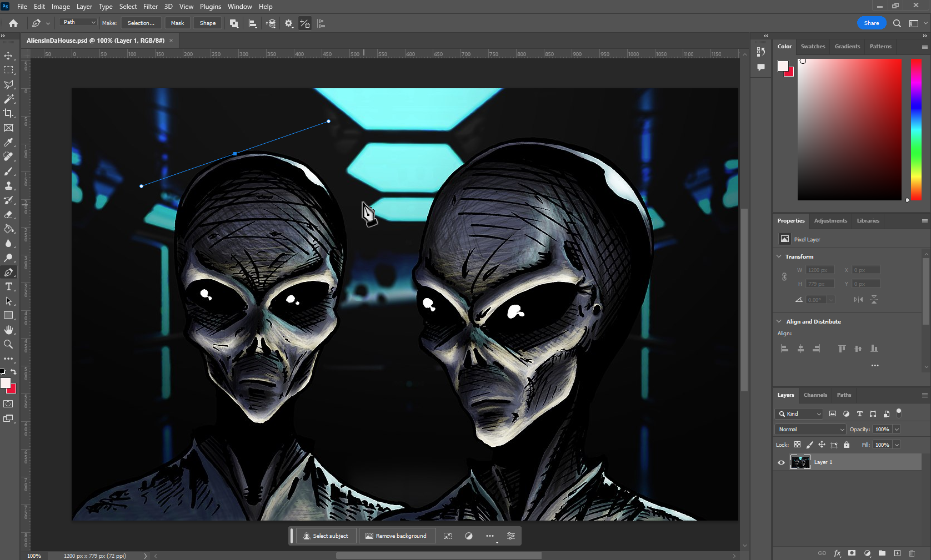Open the Pen tool preset picker arrow
Viewport: 931px width, 560px height.
pyautogui.click(x=48, y=23)
